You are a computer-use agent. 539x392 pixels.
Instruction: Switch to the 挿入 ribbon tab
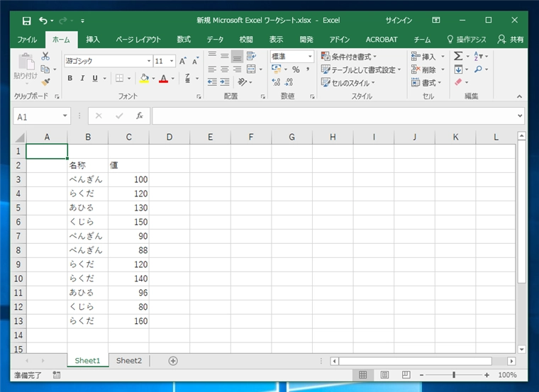tap(93, 40)
